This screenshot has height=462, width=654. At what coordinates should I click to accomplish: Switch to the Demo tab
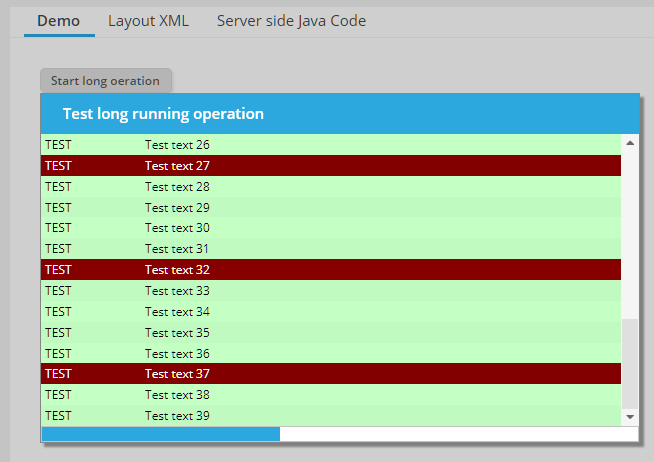[x=58, y=21]
